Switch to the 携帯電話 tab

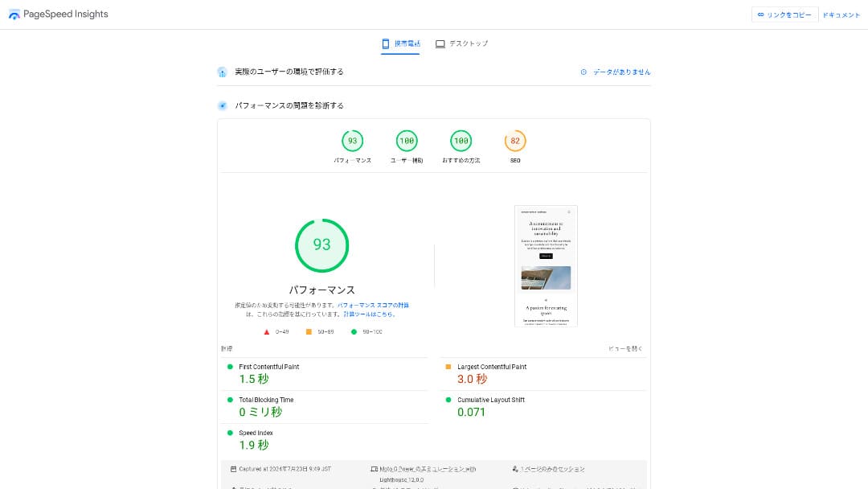400,43
